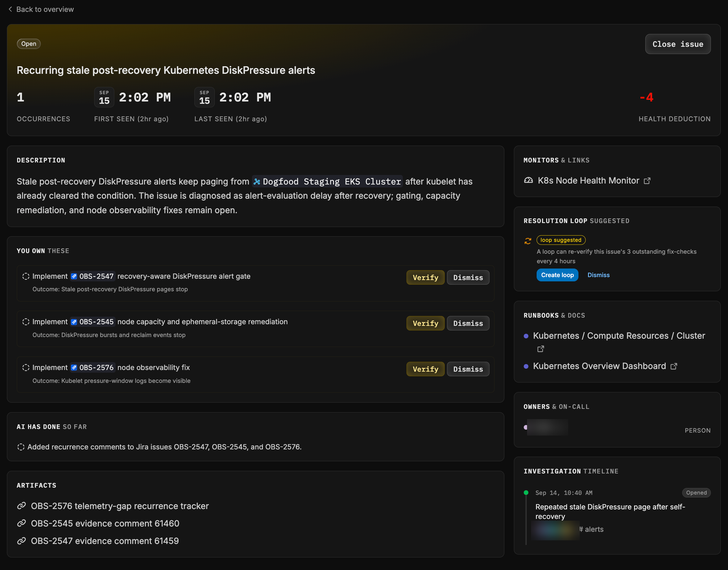Open Kubernetes Overview Dashboard link

tap(599, 366)
